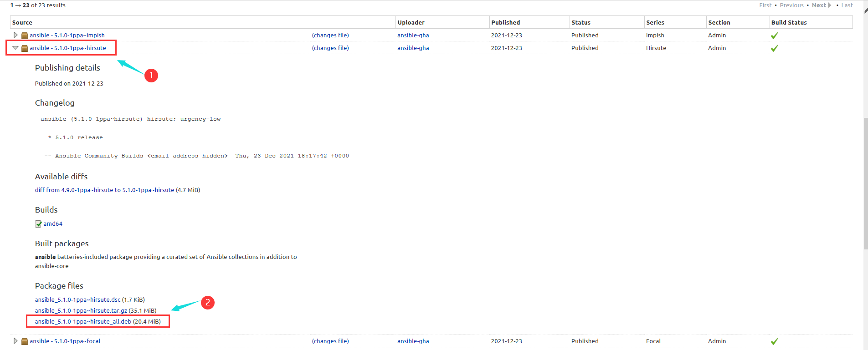Download ansible_5.1.0-1ppa~hirsute_all.deb file
Screen dimensions: 868x350
[x=83, y=321]
